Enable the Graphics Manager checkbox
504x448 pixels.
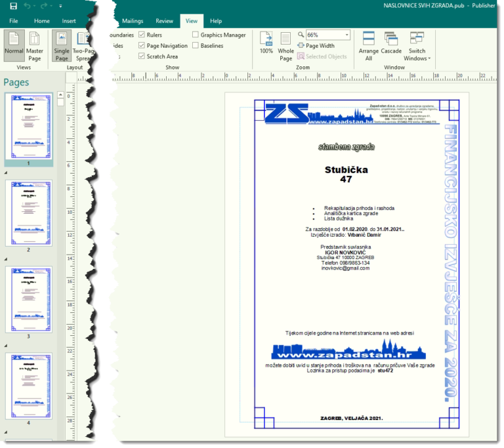(196, 35)
